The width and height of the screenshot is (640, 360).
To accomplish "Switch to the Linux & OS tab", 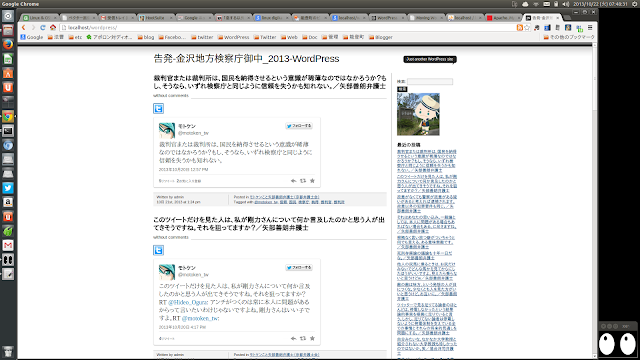I will click(x=40, y=18).
